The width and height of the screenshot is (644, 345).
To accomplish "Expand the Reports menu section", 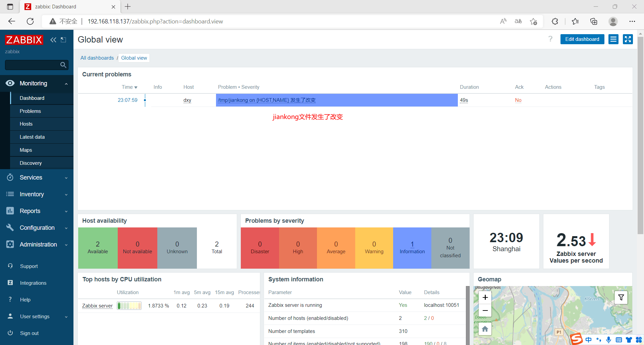I will click(x=37, y=211).
